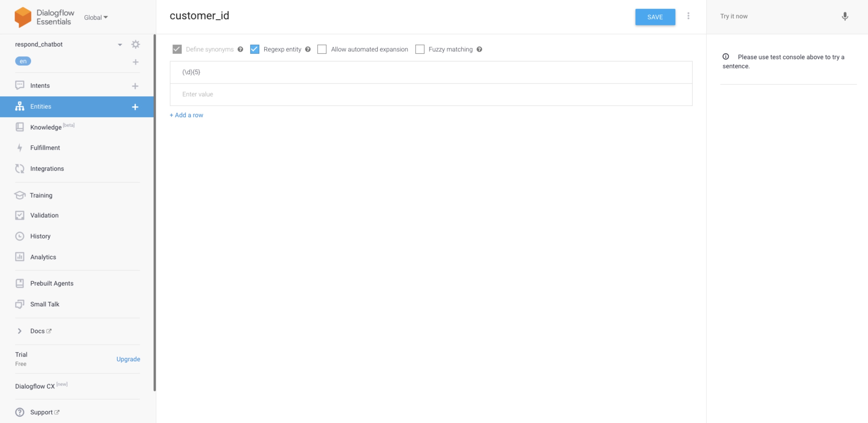Expand the Docs external link
The width and height of the screenshot is (868, 423).
coord(19,330)
